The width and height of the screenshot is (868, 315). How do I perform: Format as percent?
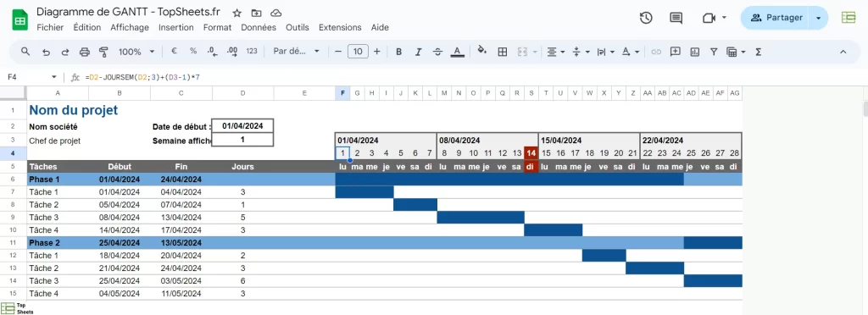coord(193,51)
